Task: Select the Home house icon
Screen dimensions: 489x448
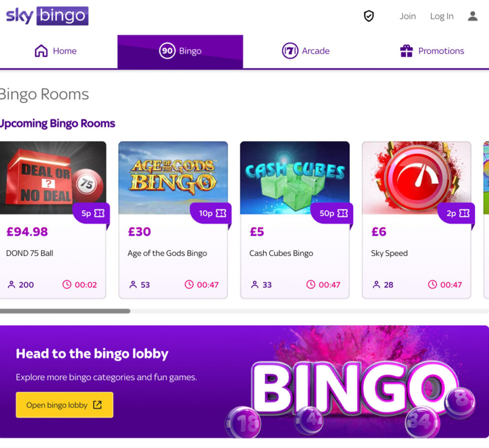Action: tap(41, 51)
